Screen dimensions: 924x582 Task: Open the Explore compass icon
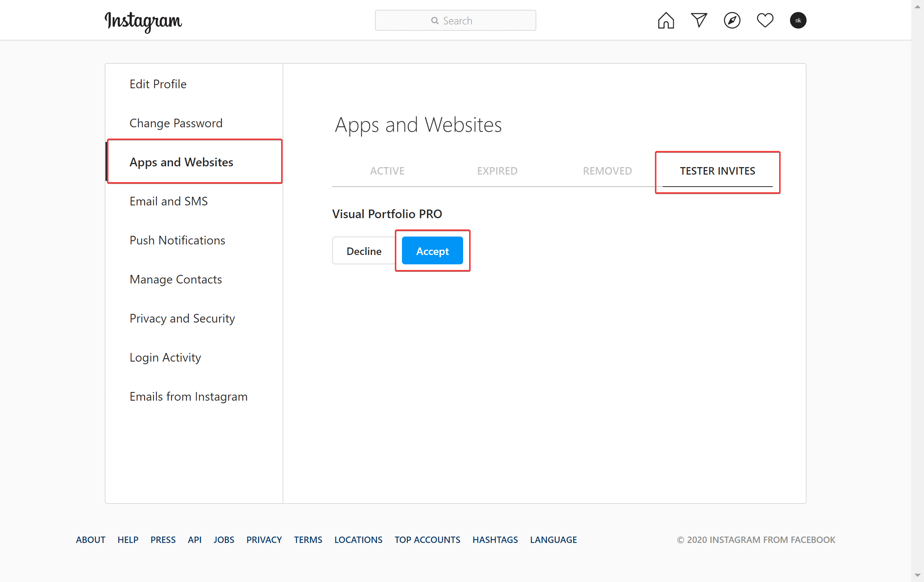(x=732, y=20)
